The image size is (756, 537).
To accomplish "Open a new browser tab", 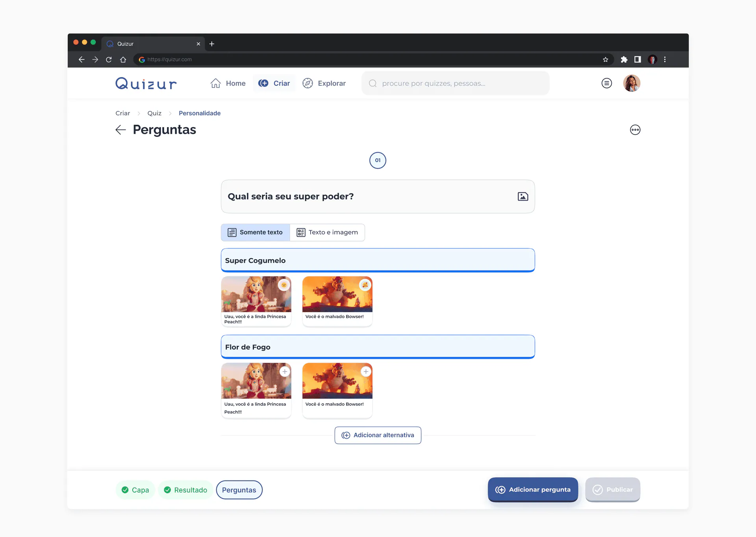I will [x=212, y=44].
